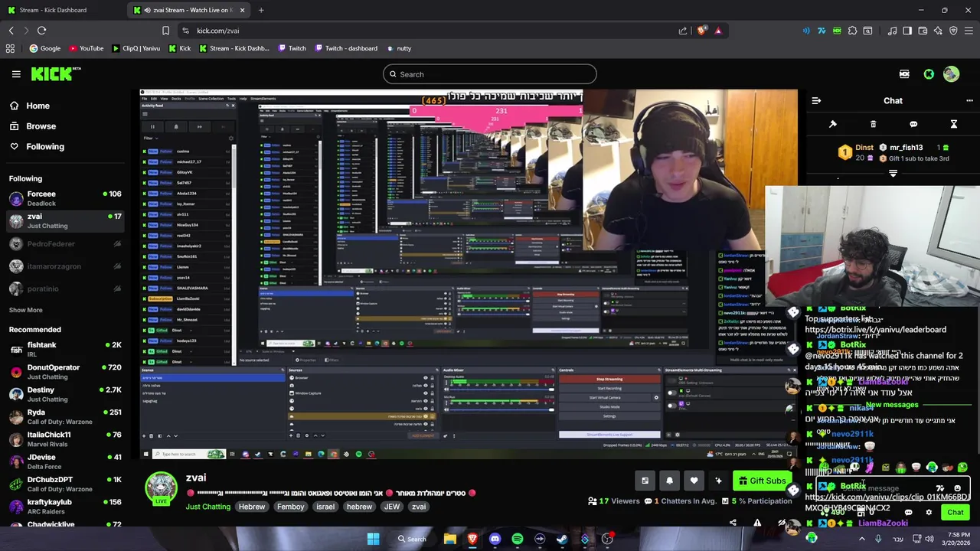Image resolution: width=980 pixels, height=551 pixels.
Task: Toggle the follow heart for zvai
Action: pos(694,481)
